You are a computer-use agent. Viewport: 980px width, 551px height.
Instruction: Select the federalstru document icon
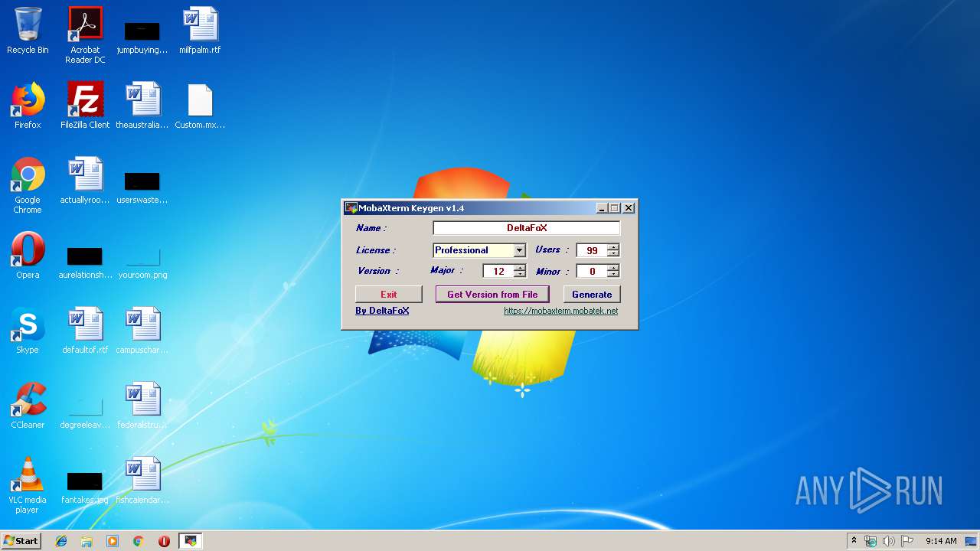[142, 406]
